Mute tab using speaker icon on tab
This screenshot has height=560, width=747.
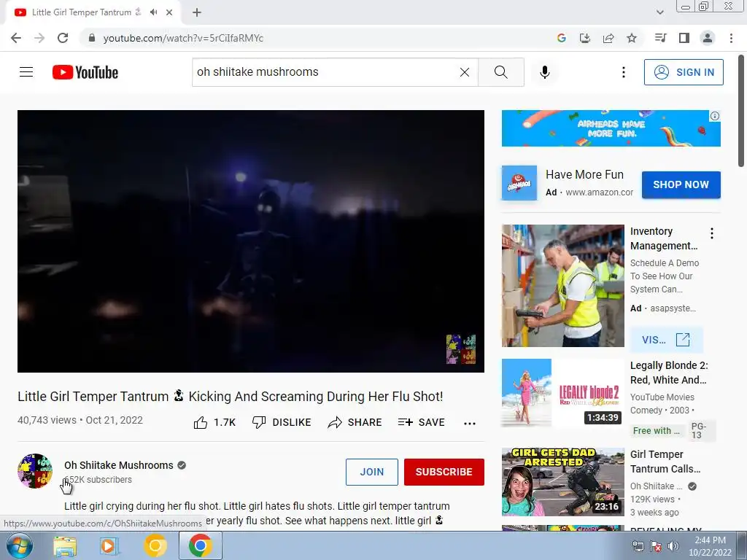153,12
